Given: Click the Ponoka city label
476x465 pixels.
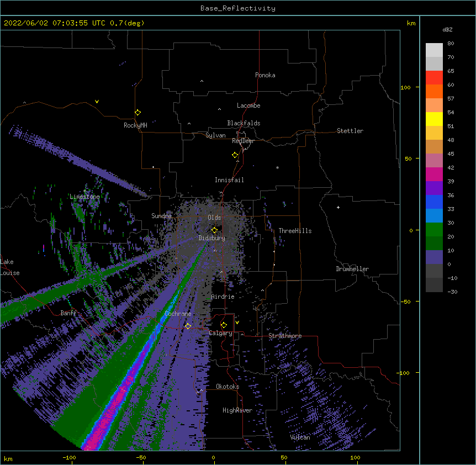Looking at the screenshot, I should coord(265,75).
